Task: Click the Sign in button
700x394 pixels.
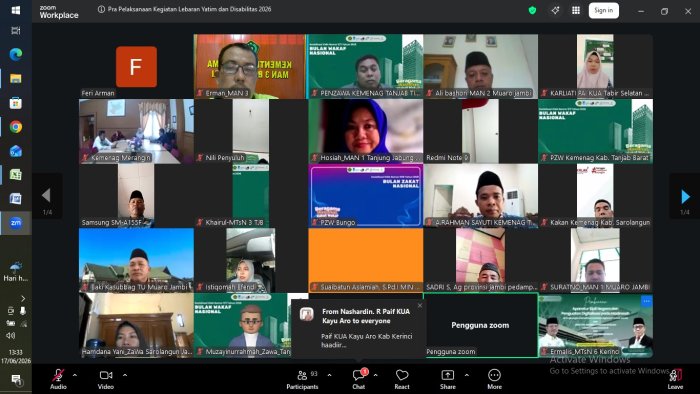Action: tap(604, 10)
